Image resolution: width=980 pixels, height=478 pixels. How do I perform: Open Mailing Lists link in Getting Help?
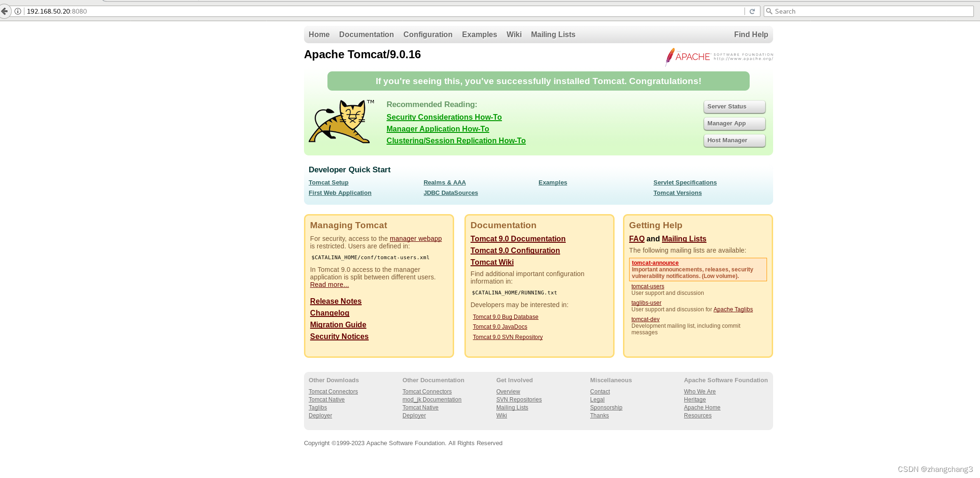[x=684, y=239]
